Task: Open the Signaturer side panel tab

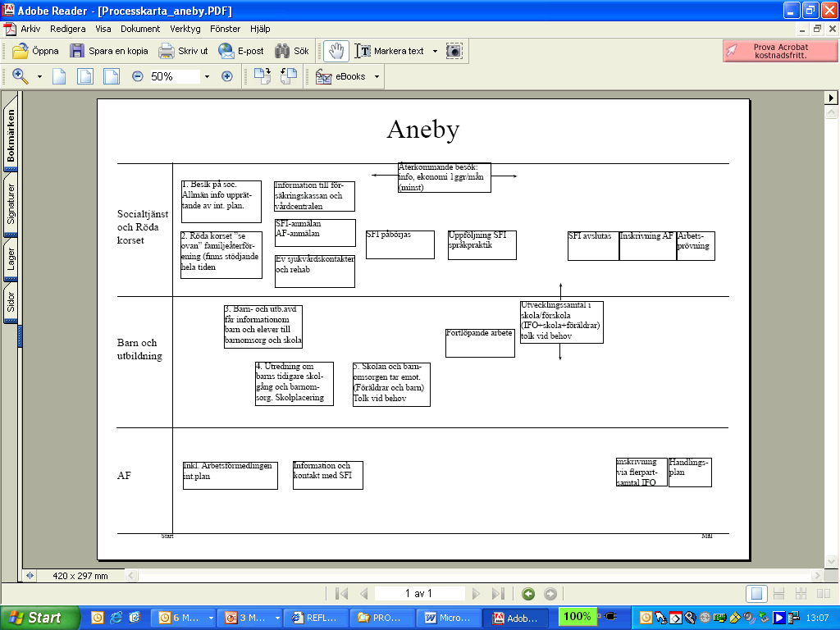Action: [11, 204]
